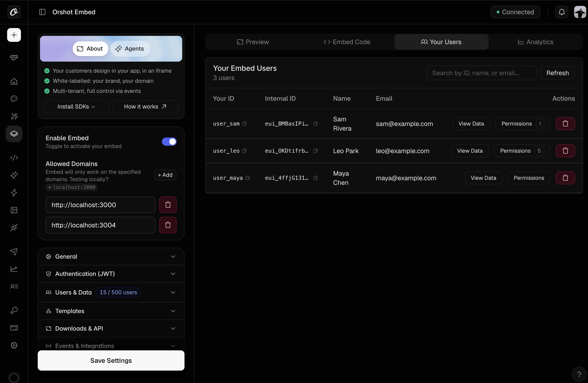Delete user Leo Park

click(x=565, y=151)
